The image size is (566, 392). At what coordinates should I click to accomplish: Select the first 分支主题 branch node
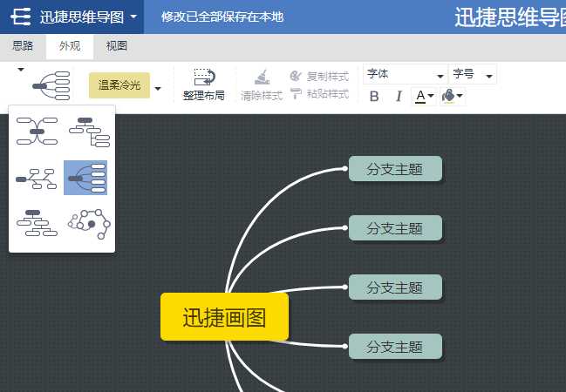point(395,169)
